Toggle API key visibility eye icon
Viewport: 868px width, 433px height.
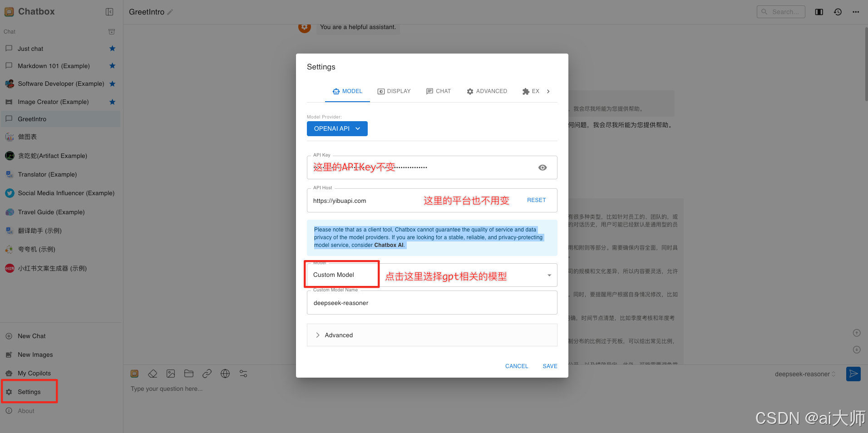click(x=542, y=167)
